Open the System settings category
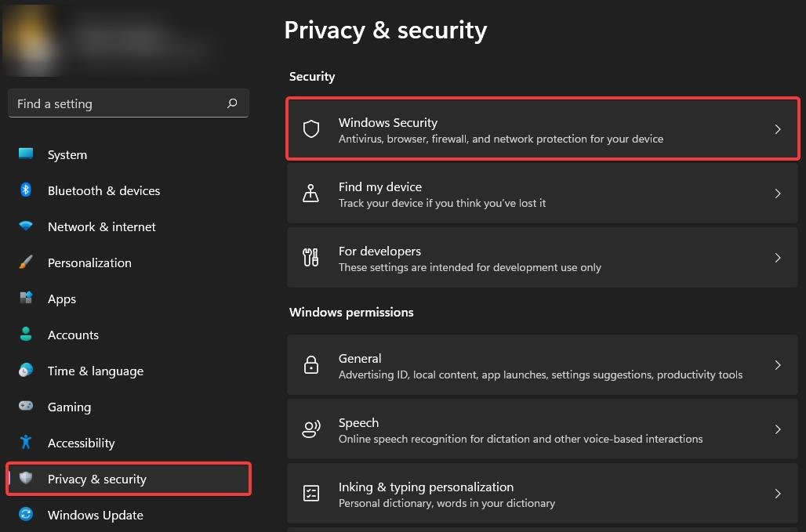 coord(129,154)
